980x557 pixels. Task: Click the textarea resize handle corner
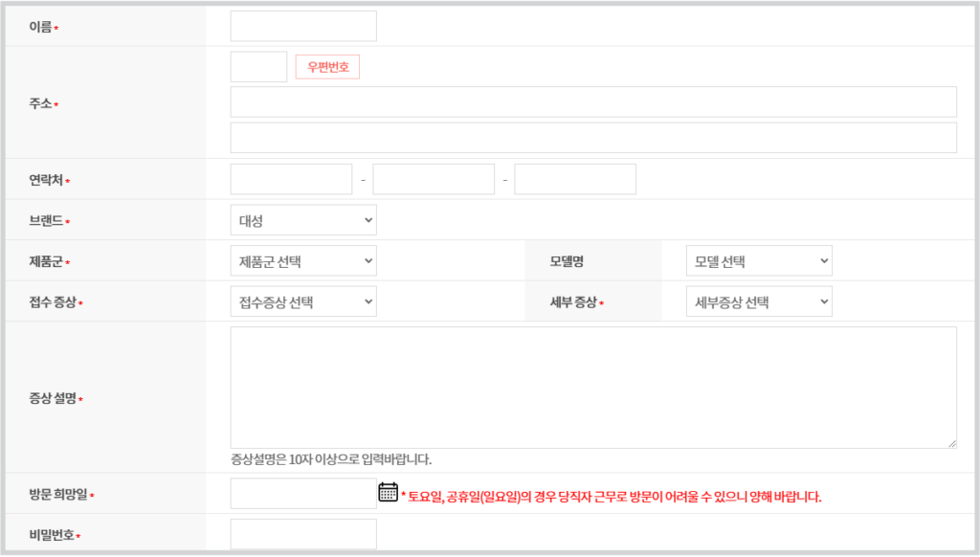952,443
